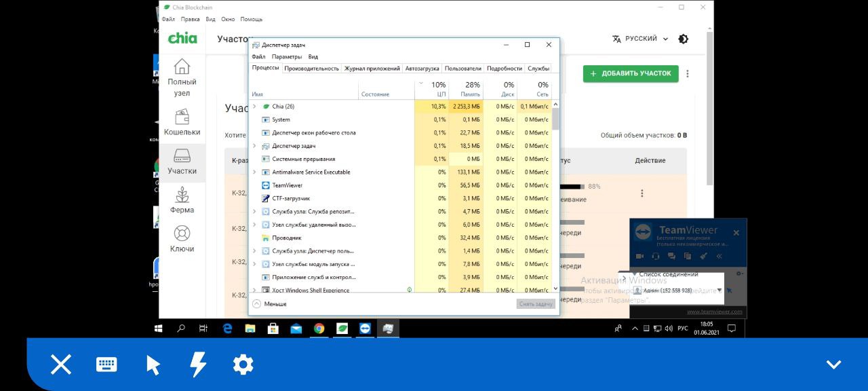Switch to the Автозагрузка tab
Screen dimensions: 868x391
click(x=422, y=69)
